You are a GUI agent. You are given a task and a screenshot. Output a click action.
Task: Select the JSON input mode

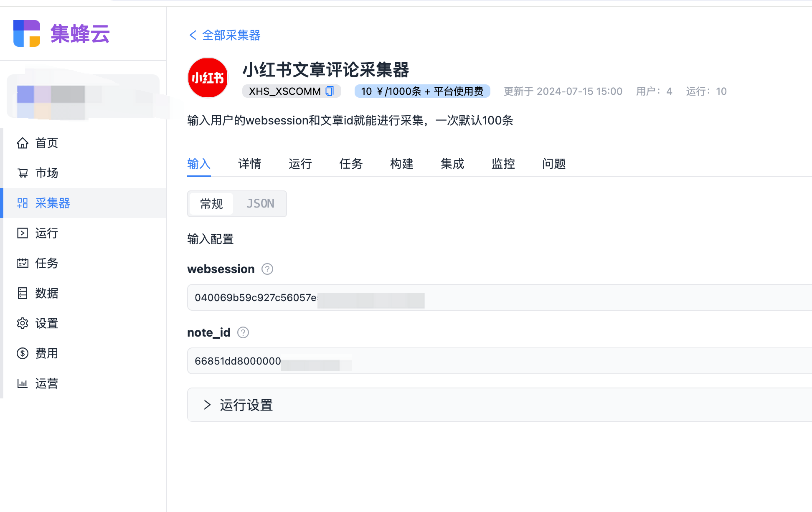260,204
